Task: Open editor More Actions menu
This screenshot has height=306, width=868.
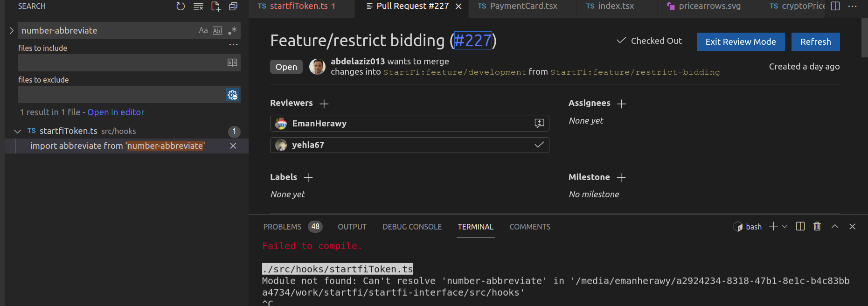Action: pos(853,6)
